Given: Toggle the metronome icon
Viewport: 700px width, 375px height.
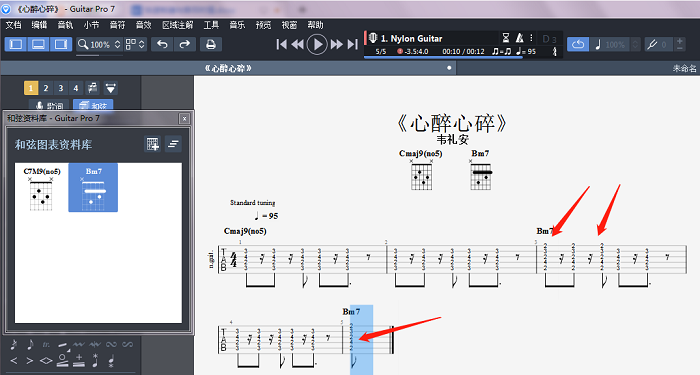Looking at the screenshot, I should pos(519,38).
